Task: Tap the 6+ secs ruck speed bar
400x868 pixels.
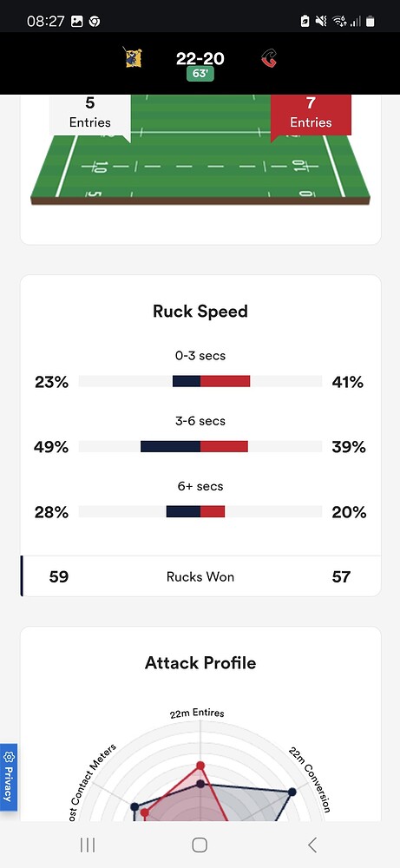Action: pos(200,511)
